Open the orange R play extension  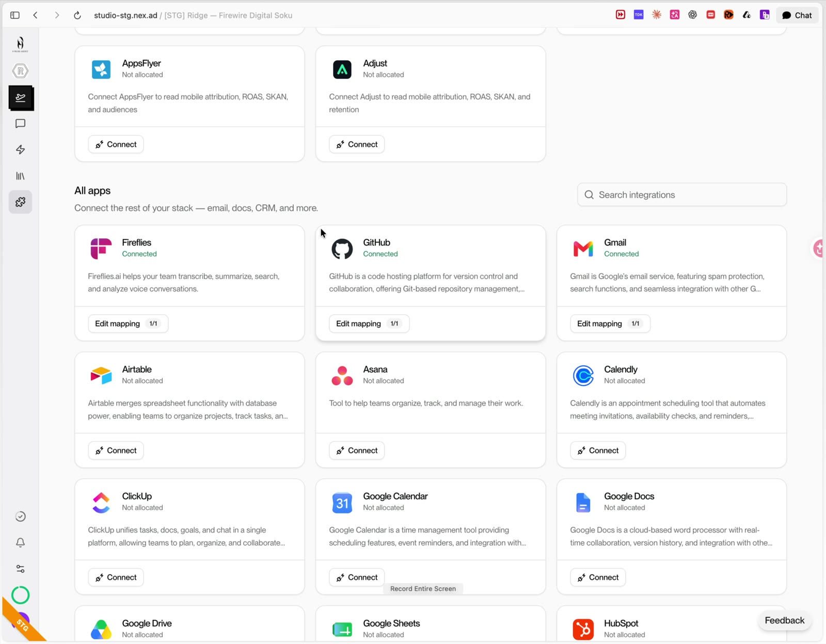pos(728,15)
